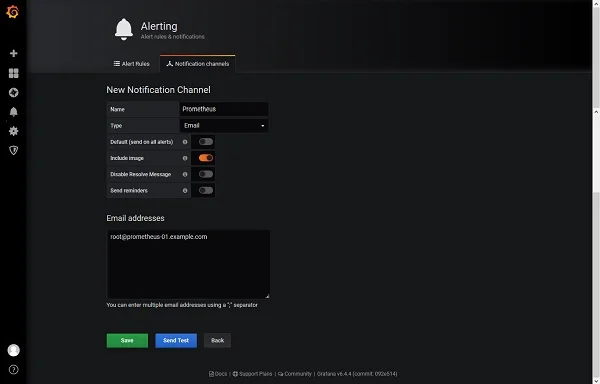The width and height of the screenshot is (600, 384).
Task: Click the Email addresses text area
Action: tap(188, 264)
